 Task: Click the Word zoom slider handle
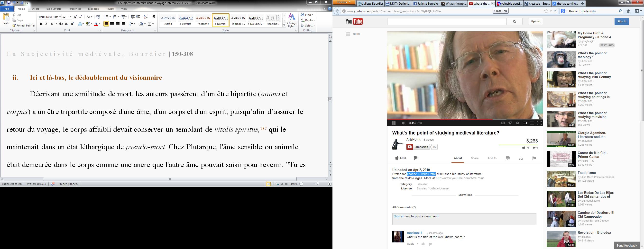pos(318,184)
